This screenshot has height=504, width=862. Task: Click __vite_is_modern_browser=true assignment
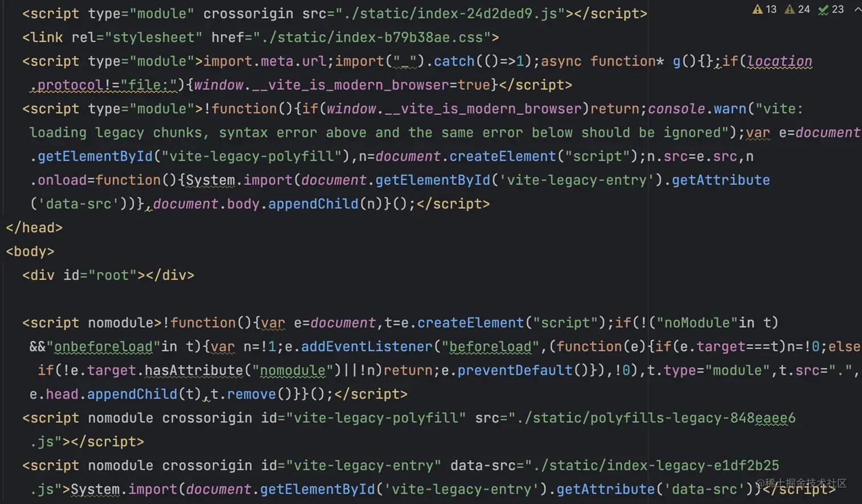click(x=372, y=85)
